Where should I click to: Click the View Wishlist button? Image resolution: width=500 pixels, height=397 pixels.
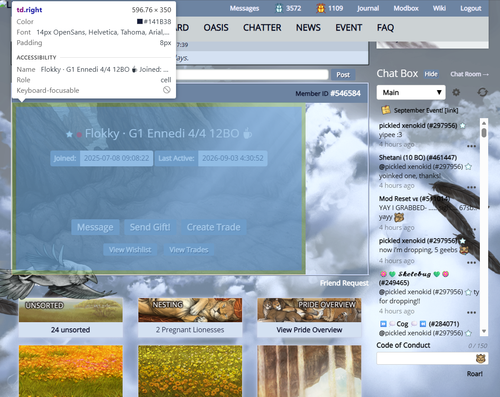pos(130,250)
